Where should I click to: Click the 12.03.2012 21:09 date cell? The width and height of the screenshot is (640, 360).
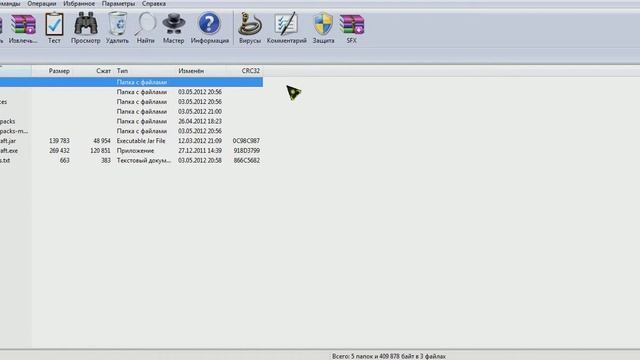click(x=200, y=141)
